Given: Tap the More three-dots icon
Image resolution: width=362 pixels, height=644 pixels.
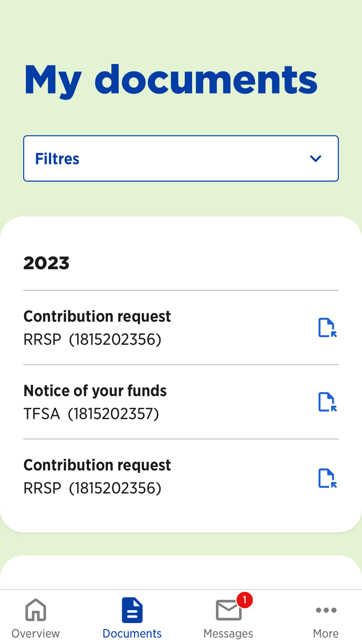Looking at the screenshot, I should (326, 610).
